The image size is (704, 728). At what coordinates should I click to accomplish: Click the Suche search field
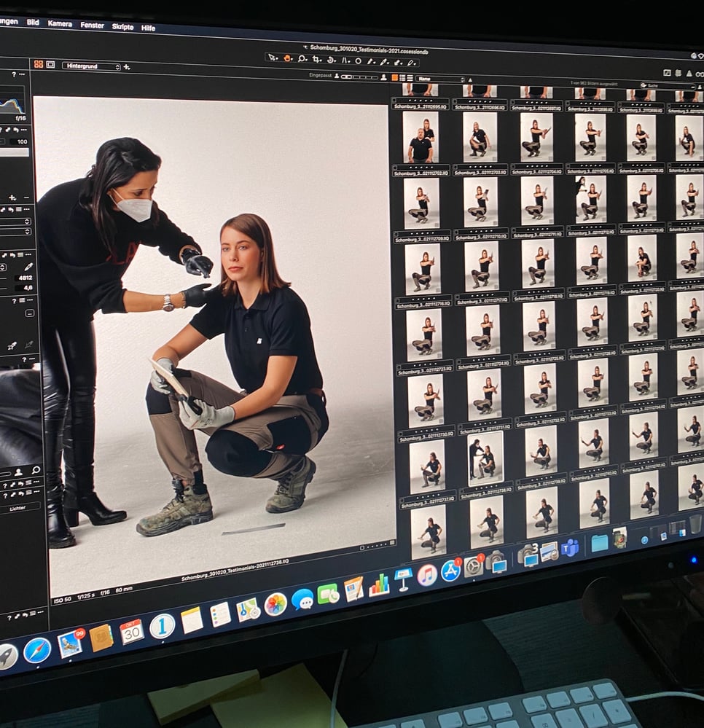[669, 86]
